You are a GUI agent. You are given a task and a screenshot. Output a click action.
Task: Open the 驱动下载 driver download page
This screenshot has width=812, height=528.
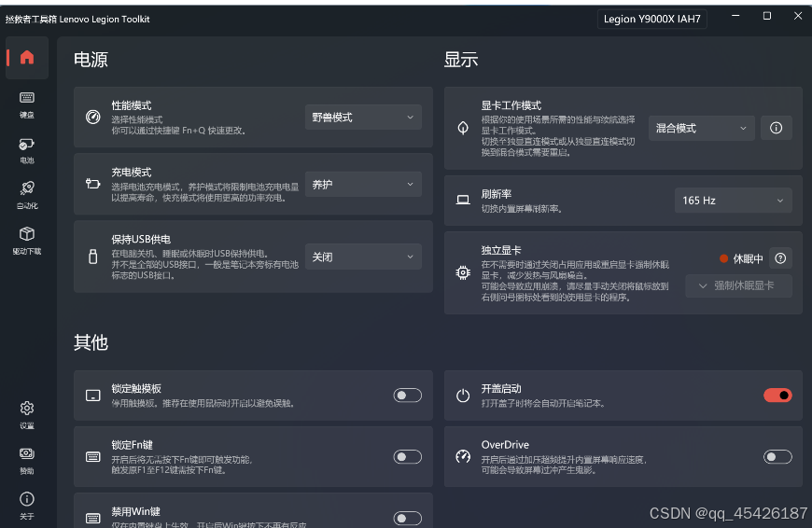pyautogui.click(x=27, y=241)
